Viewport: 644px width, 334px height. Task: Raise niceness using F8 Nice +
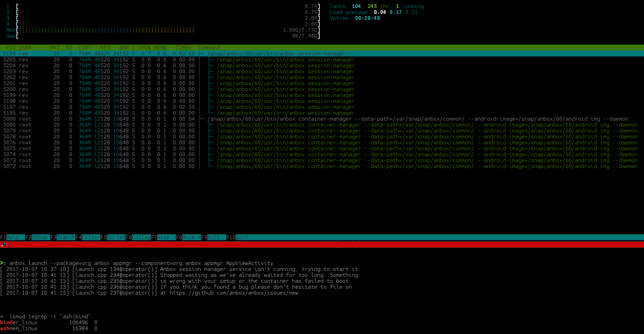[x=188, y=237]
